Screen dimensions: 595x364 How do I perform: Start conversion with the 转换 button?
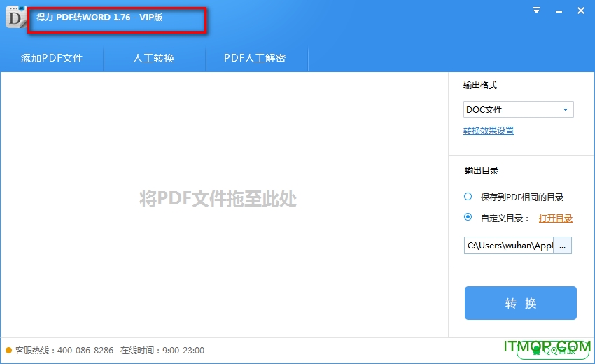click(521, 303)
